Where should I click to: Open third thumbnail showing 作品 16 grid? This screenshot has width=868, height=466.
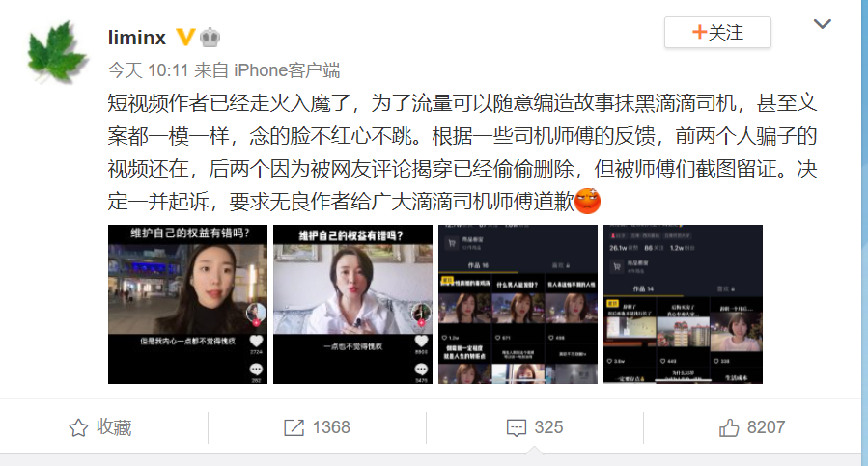pos(518,304)
